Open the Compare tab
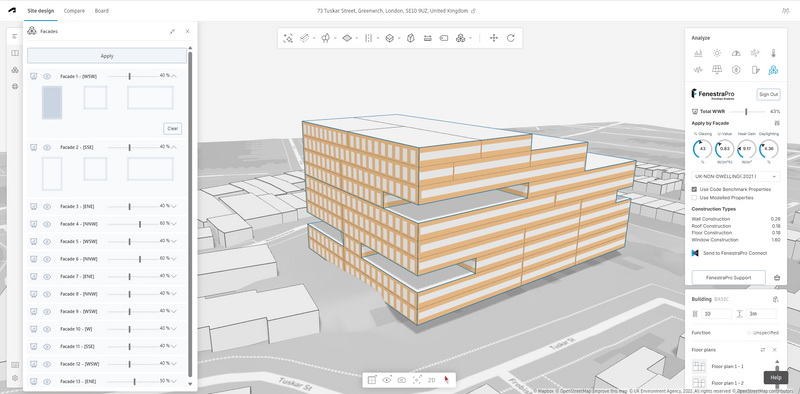 click(74, 11)
